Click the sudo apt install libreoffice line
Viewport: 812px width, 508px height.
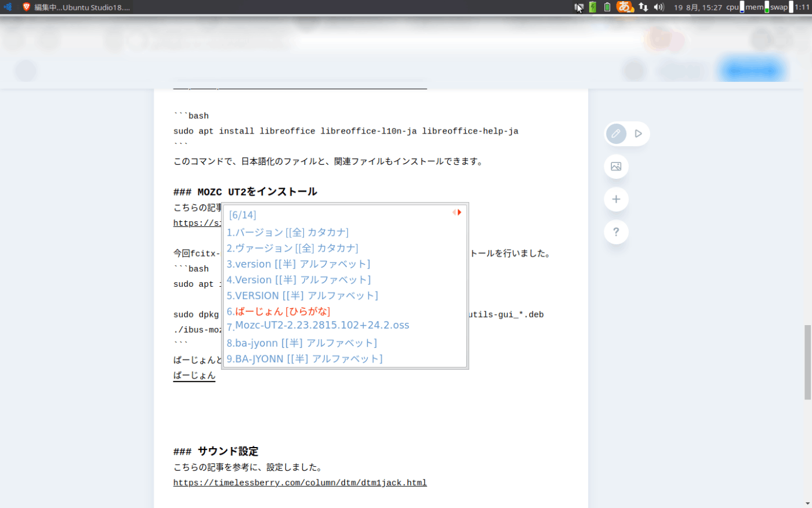click(x=346, y=131)
